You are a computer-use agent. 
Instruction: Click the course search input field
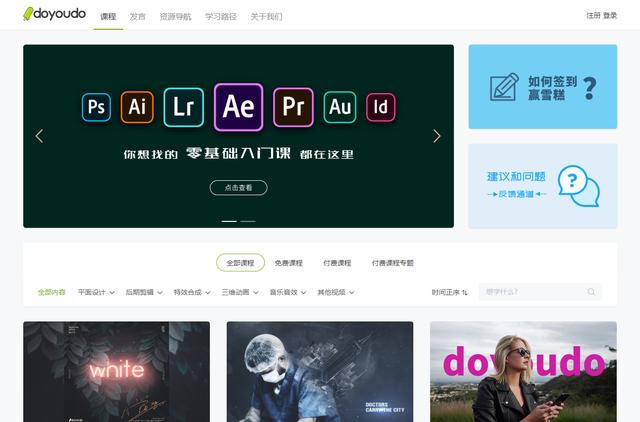pos(540,292)
